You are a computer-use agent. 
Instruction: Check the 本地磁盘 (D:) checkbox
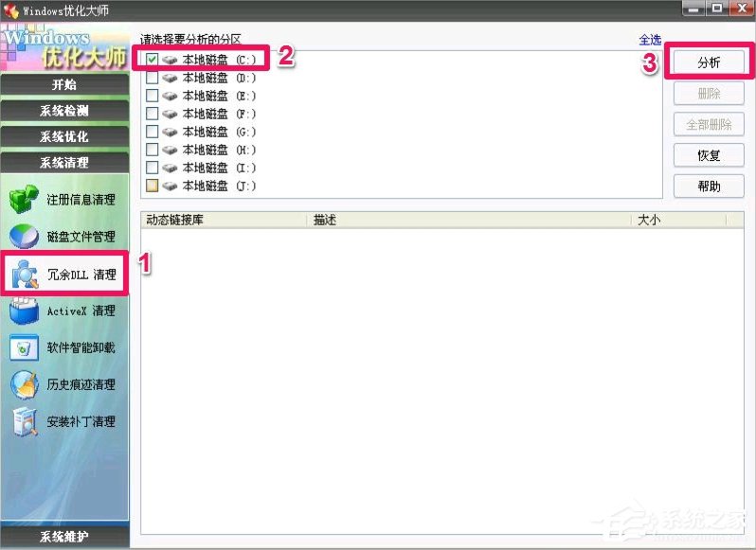pos(152,78)
